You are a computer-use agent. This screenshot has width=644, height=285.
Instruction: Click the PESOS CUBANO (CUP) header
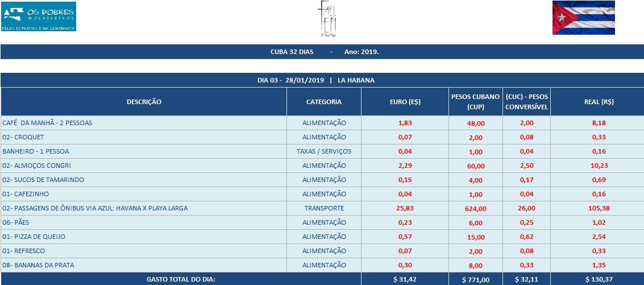pos(475,102)
